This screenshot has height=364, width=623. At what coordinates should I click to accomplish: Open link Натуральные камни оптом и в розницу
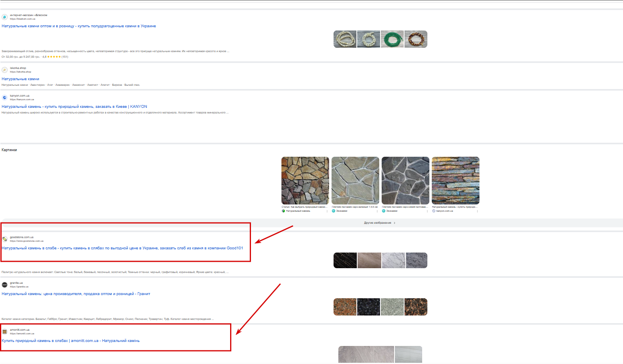79,26
